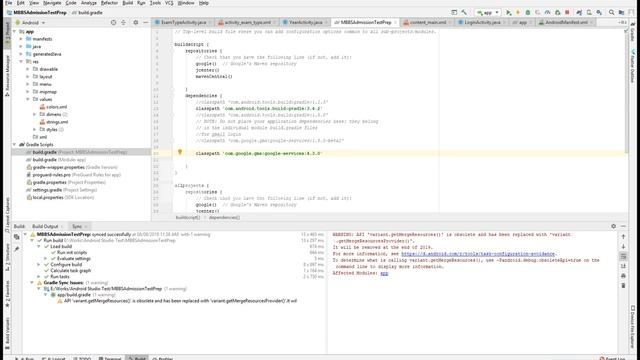Click the Profile app icon in the toolbar
640x360 pixels.
point(547,13)
